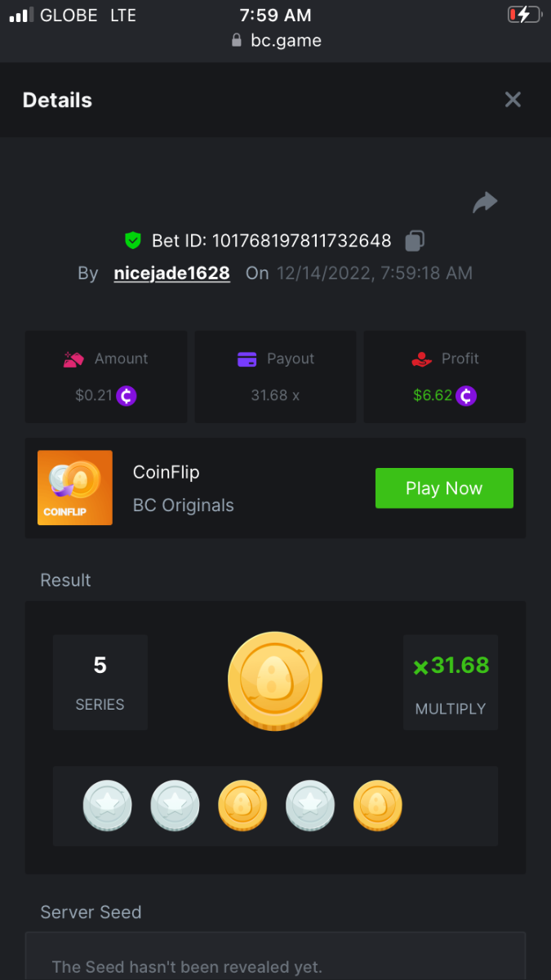Click the purple currency icon beside $6.62
The image size is (551, 980).
(x=466, y=396)
